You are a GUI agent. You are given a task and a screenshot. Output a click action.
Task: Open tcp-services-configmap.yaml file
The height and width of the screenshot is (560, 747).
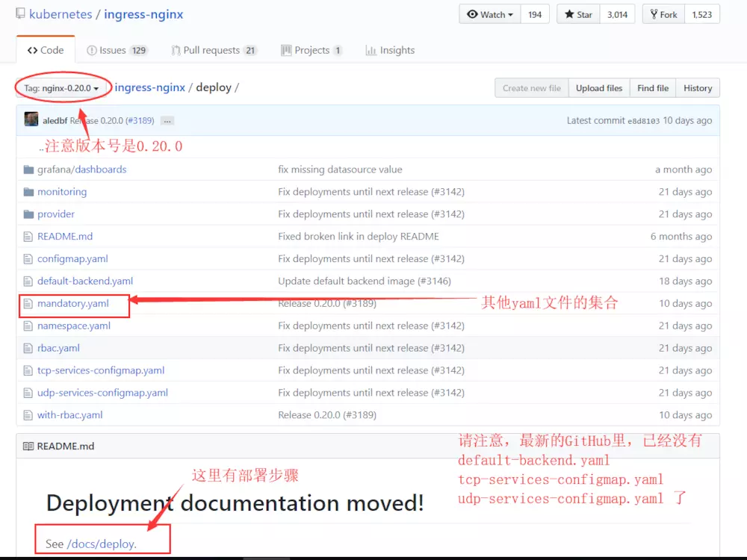101,370
